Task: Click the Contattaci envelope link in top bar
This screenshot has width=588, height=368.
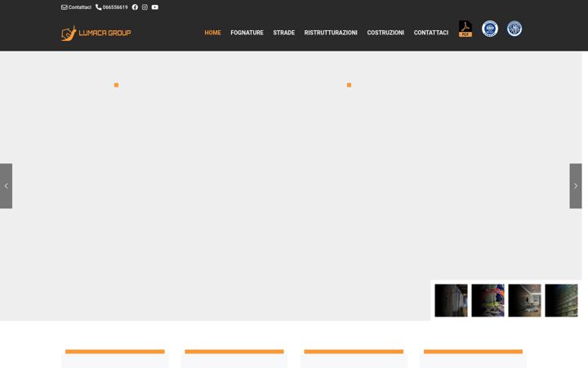Action: pyautogui.click(x=76, y=7)
